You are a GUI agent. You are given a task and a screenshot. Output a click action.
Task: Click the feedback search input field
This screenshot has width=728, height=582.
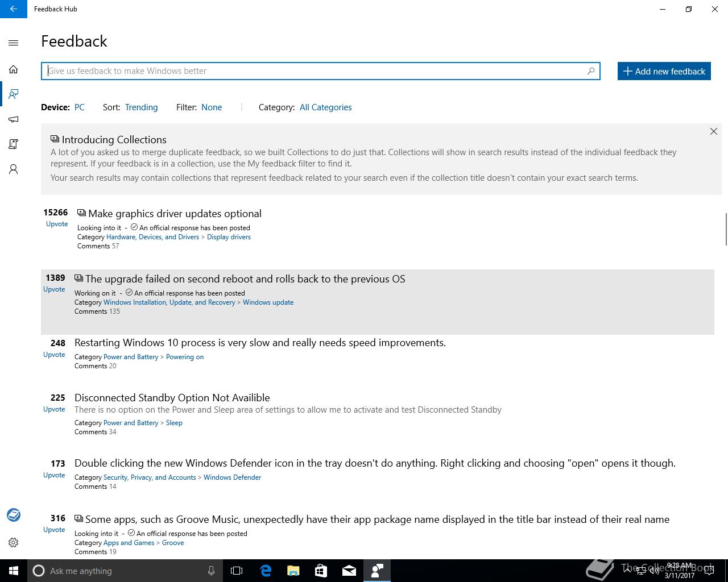click(321, 71)
